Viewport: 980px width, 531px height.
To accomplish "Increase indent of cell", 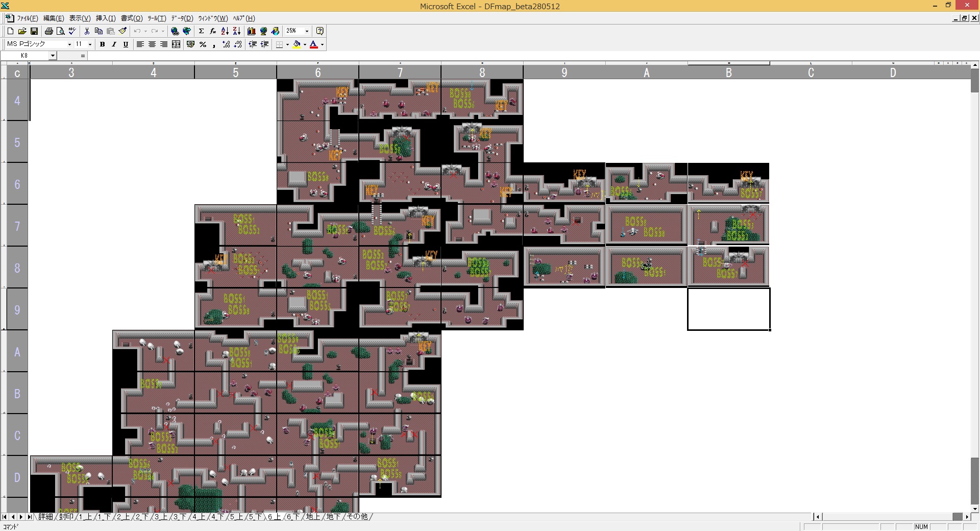I will coord(264,44).
